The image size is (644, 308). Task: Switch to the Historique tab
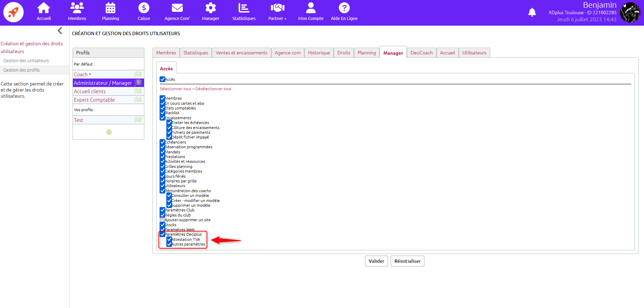(319, 53)
